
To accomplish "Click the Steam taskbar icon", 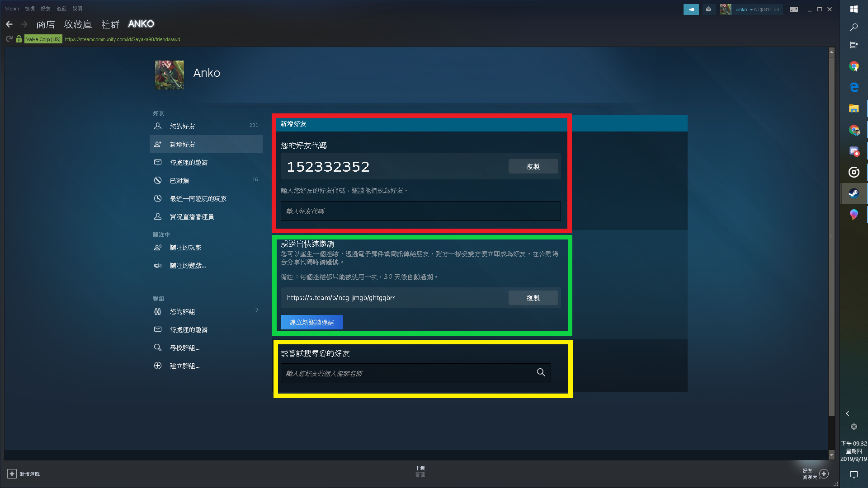I will pyautogui.click(x=854, y=193).
